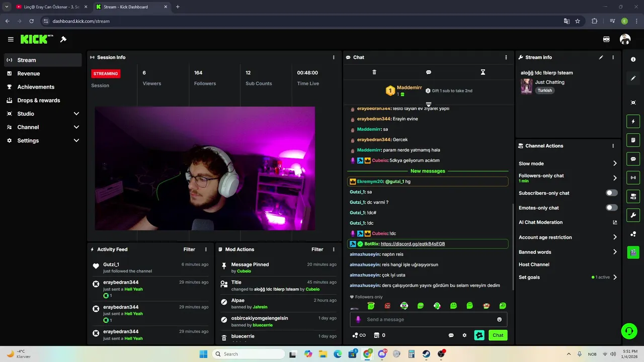Click the green Chat send button
The image size is (644, 362).
click(x=498, y=335)
